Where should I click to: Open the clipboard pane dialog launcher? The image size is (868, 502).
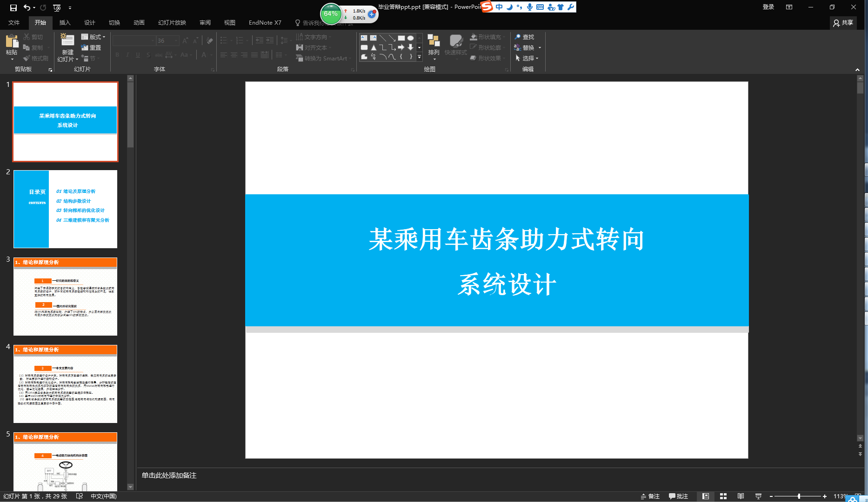pos(50,70)
